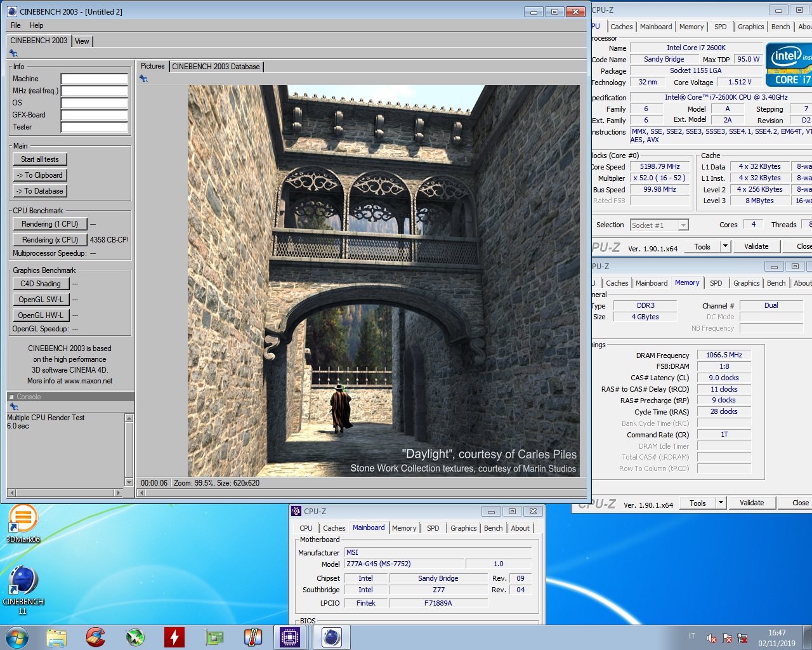Click the Tester input field

[x=95, y=128]
